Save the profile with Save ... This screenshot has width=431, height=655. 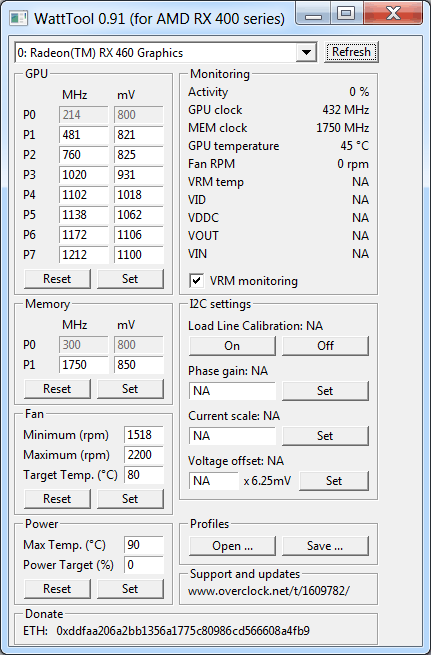pos(325,546)
